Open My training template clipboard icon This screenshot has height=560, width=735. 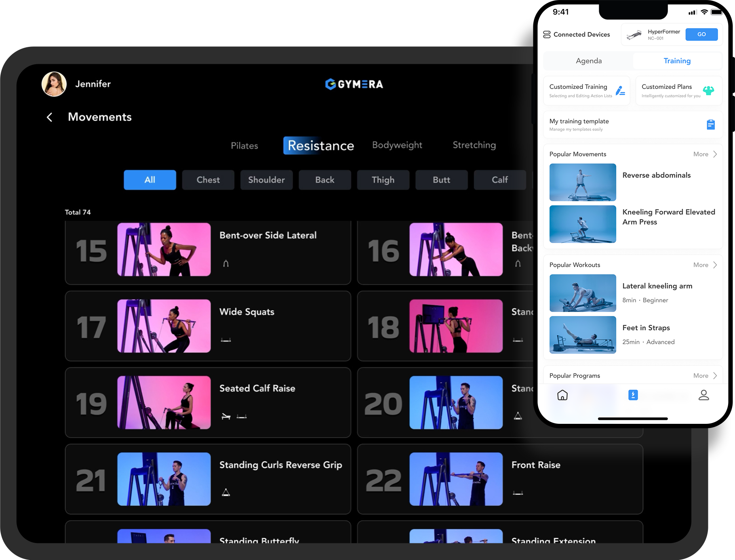[710, 125]
